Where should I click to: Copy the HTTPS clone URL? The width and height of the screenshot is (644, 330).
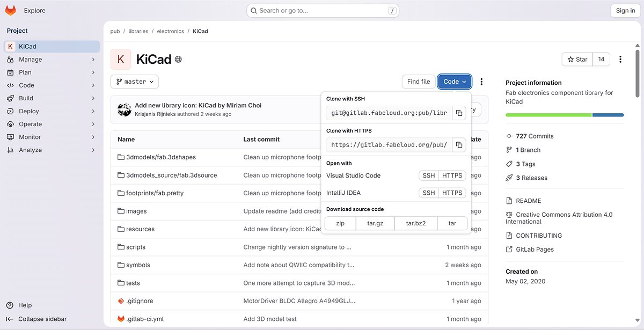point(459,145)
